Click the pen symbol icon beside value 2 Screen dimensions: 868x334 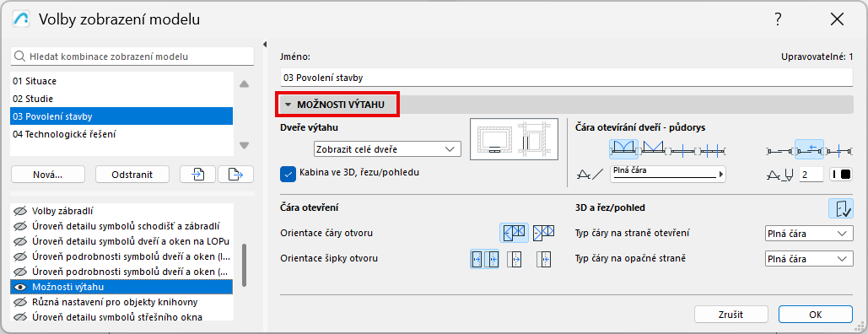[x=780, y=175]
